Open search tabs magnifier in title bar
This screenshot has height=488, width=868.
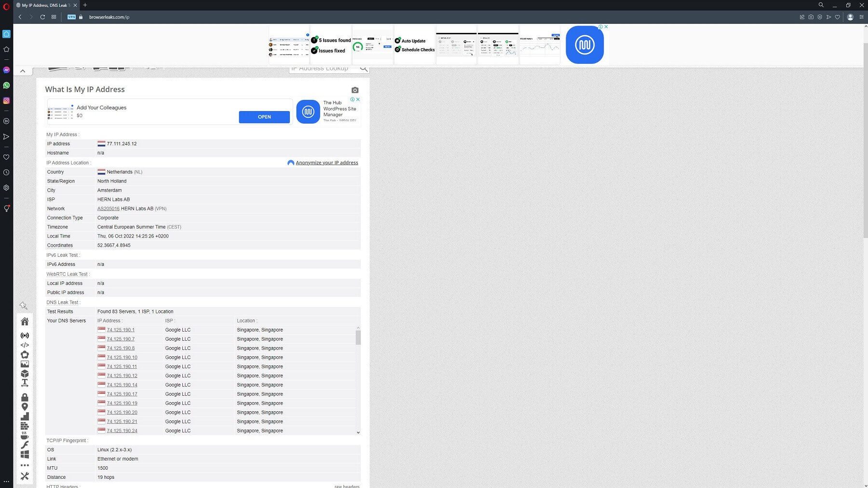(x=821, y=5)
